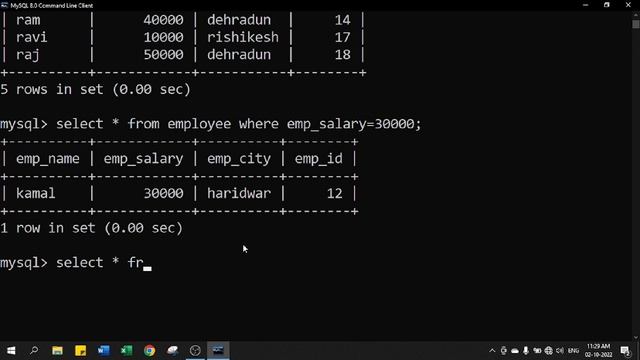Launch File Explorer from the taskbar
Viewport: 640px width, 360px height.
click(x=57, y=351)
